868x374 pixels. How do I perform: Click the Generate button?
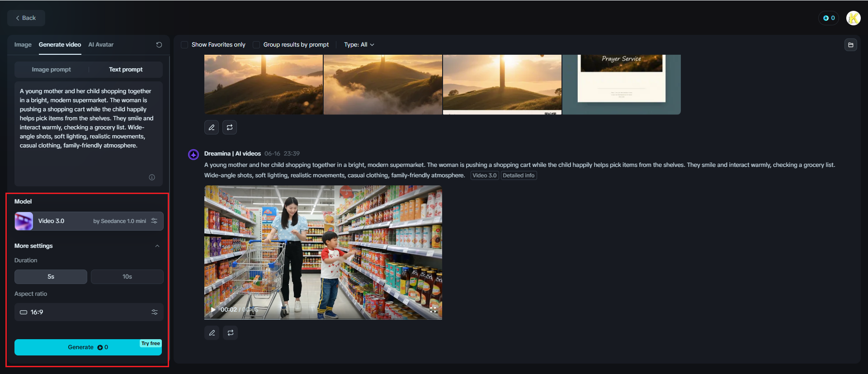[88, 347]
